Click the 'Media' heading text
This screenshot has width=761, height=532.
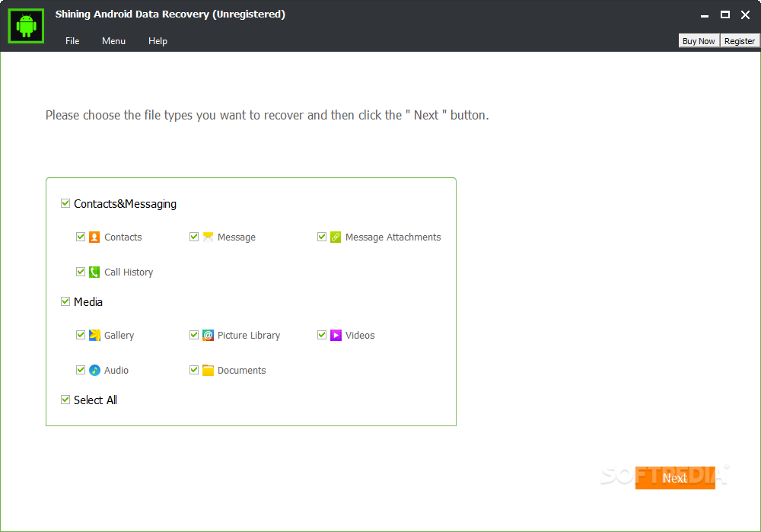point(88,302)
